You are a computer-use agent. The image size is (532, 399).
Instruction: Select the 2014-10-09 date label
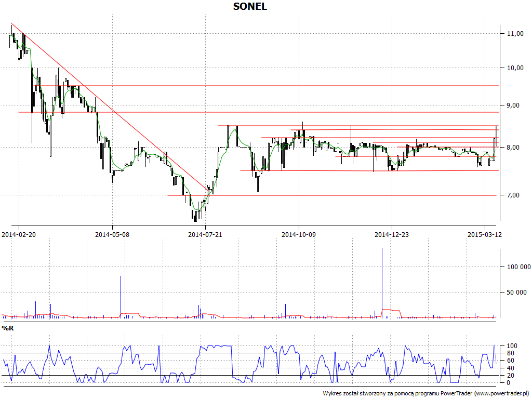click(299, 234)
